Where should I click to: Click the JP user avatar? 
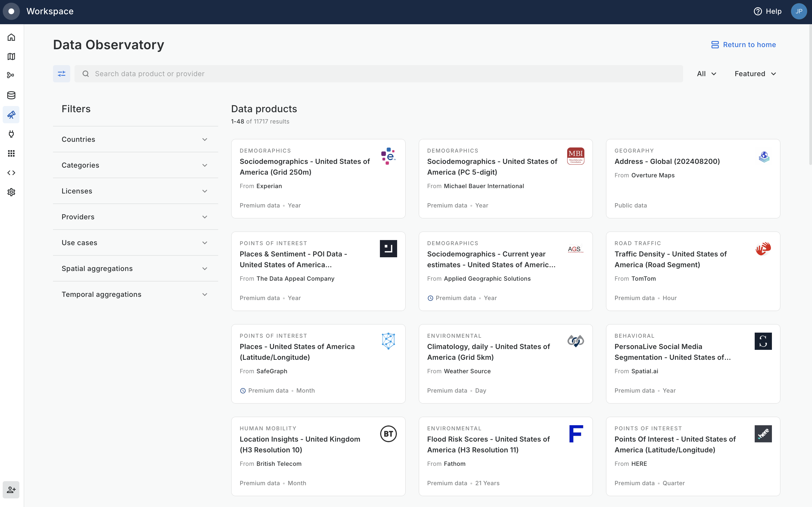click(x=799, y=11)
